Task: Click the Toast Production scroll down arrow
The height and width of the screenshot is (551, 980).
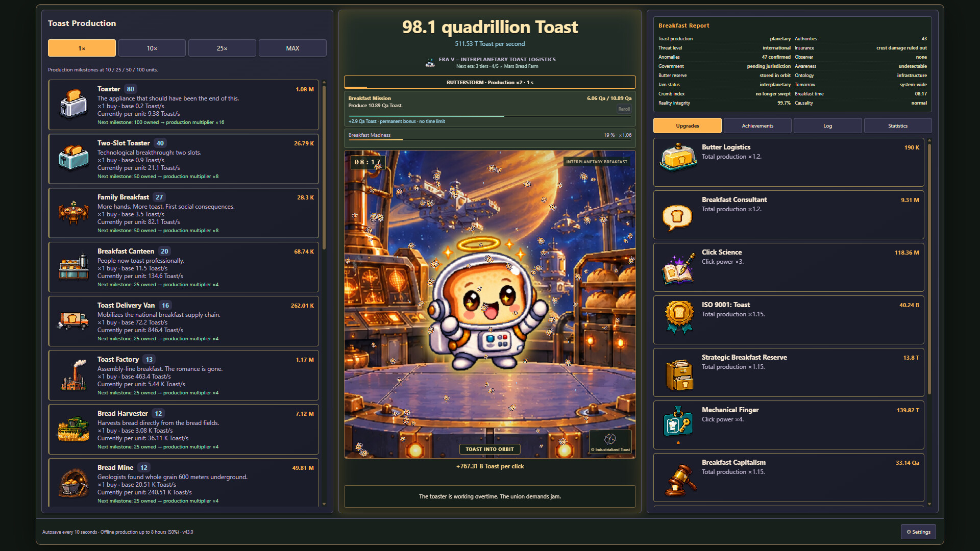Action: [324, 504]
